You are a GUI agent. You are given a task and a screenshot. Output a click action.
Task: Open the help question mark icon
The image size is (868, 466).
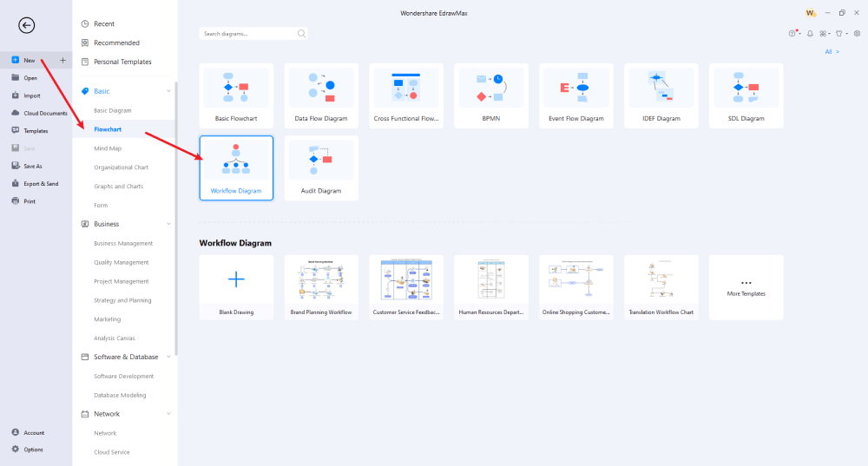(793, 34)
